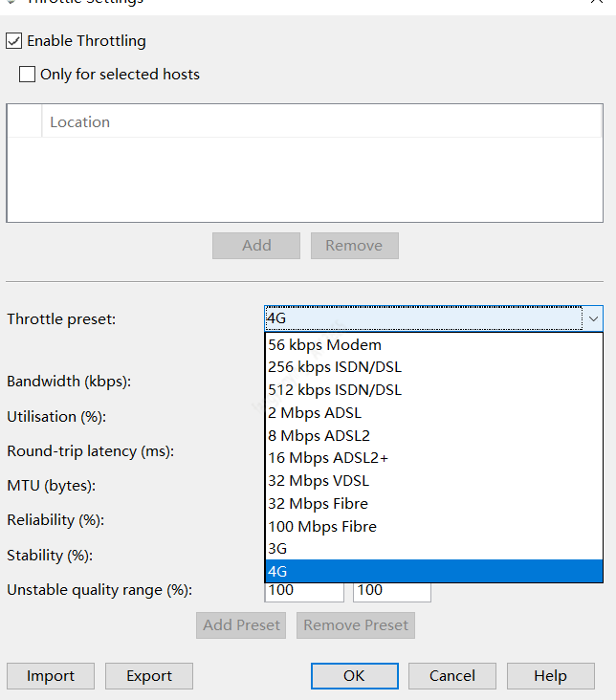
Task: Tick the Only for selected hosts checkbox
Action: (27, 74)
